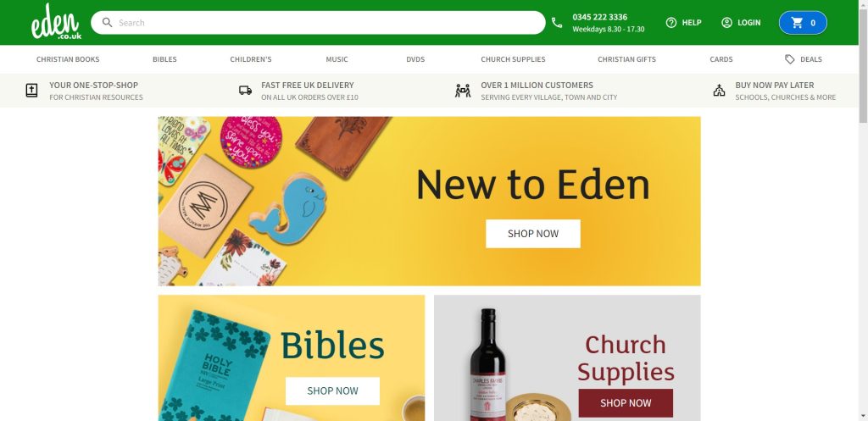Viewport: 868px width, 421px height.
Task: Click Shop Now under Bibles banner
Action: pyautogui.click(x=332, y=391)
